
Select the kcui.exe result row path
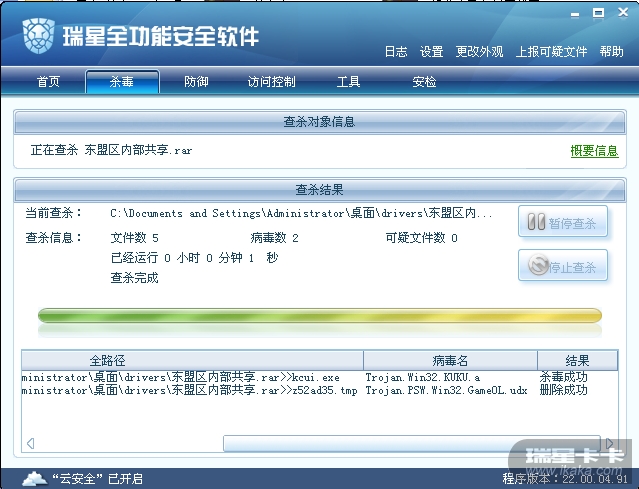[x=181, y=377]
